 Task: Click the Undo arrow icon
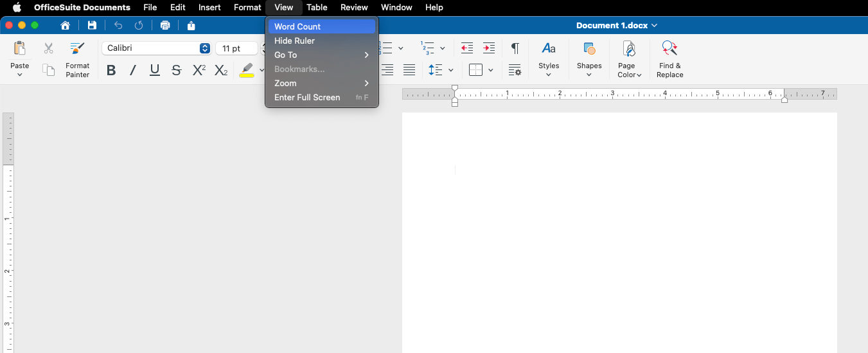point(118,26)
